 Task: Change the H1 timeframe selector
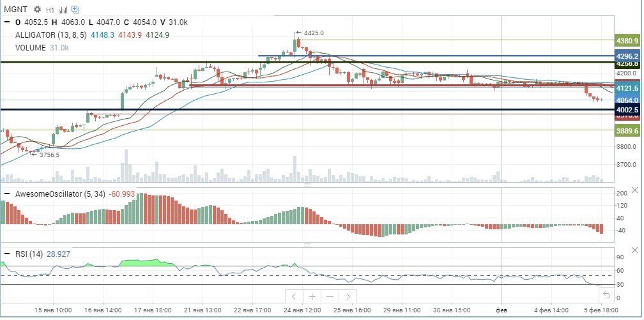tap(50, 10)
